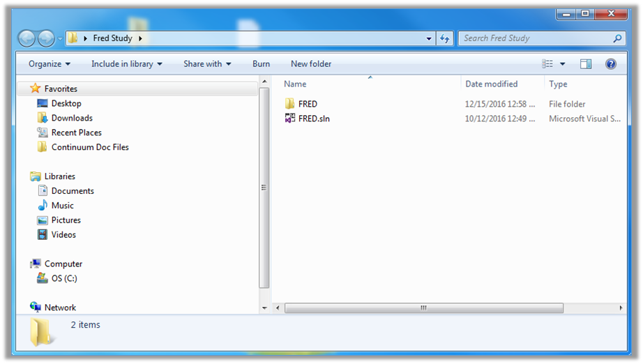This screenshot has width=643, height=364.
Task: Open the view options dropdown arrow
Action: tap(563, 64)
